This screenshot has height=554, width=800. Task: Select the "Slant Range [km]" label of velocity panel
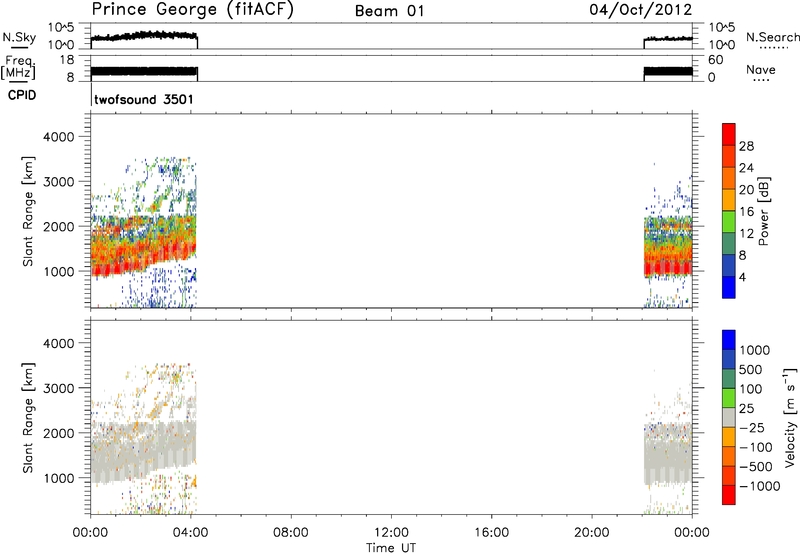(x=28, y=418)
